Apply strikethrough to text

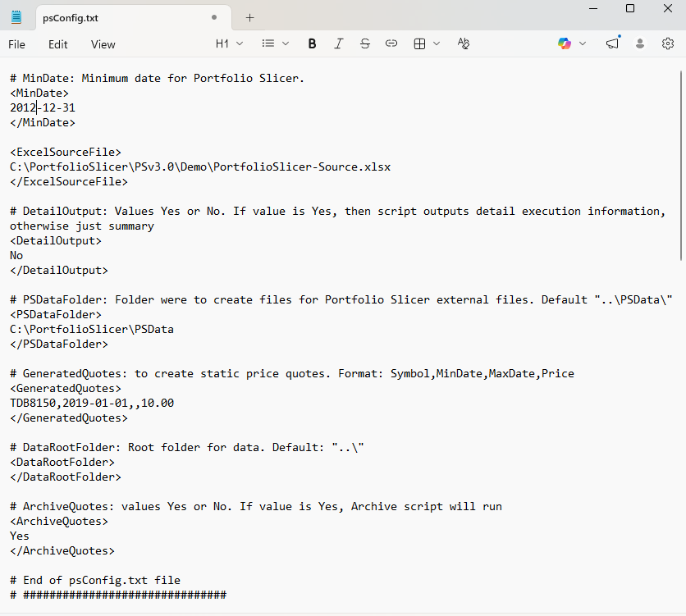tap(364, 43)
